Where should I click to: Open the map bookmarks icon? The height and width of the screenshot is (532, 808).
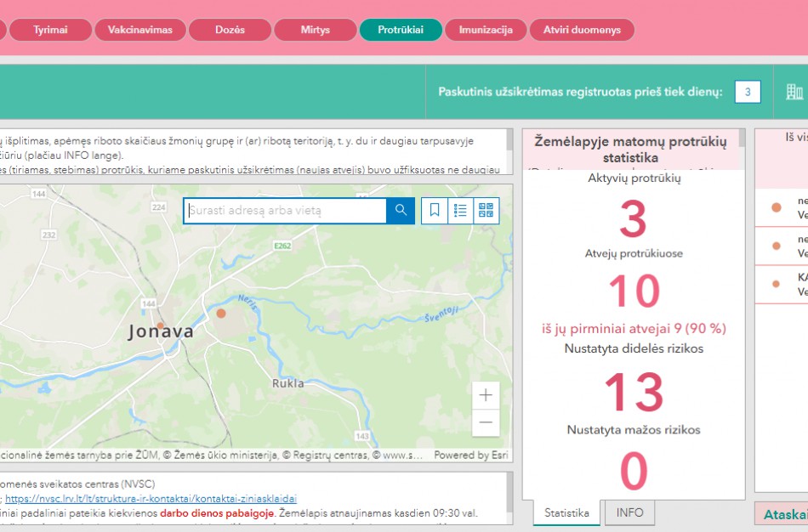click(x=435, y=211)
